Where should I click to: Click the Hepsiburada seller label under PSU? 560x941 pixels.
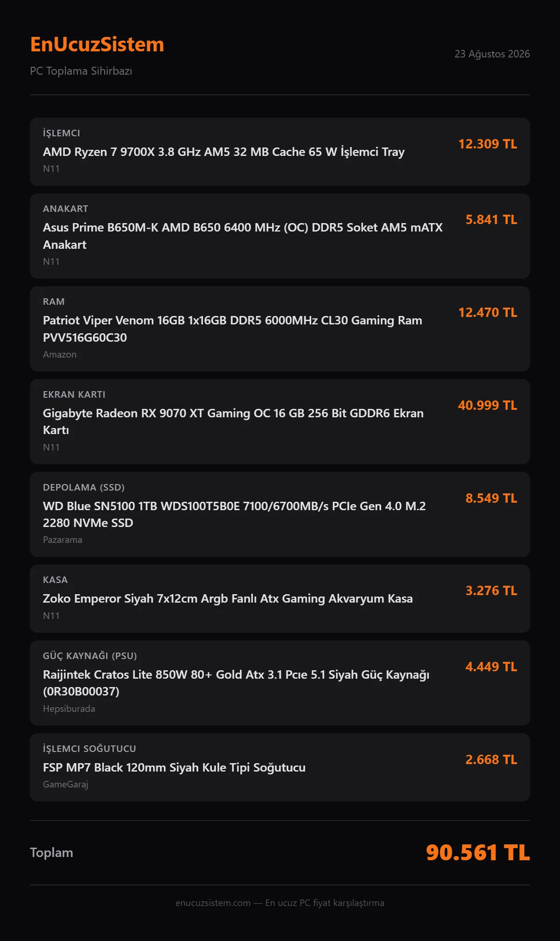pos(69,709)
